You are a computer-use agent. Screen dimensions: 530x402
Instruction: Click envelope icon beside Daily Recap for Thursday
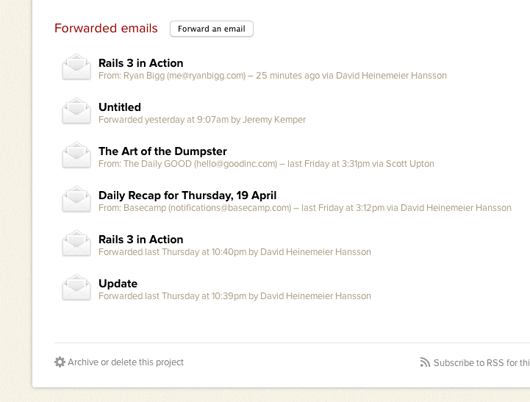click(76, 199)
